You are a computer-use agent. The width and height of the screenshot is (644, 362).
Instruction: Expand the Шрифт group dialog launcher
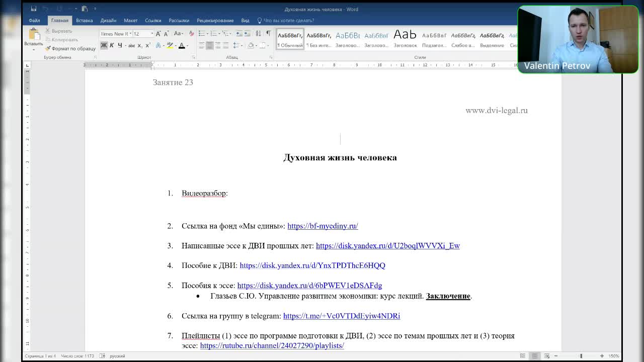[x=193, y=57]
